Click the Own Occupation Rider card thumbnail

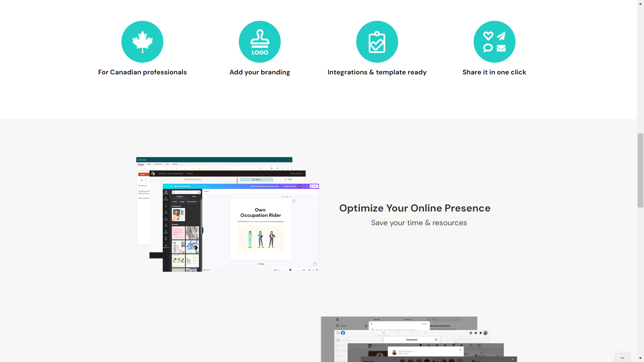[261, 229]
